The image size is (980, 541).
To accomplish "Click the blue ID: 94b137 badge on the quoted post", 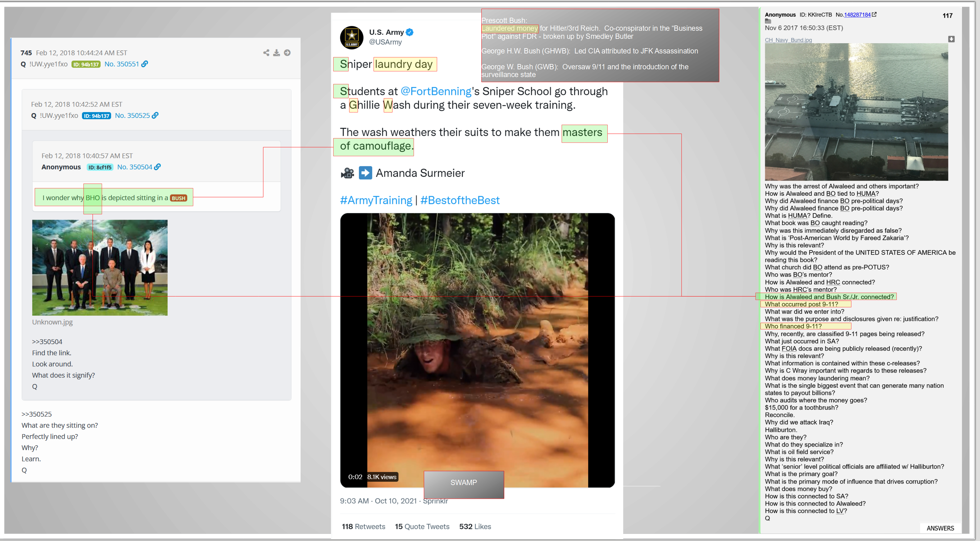I will click(97, 116).
